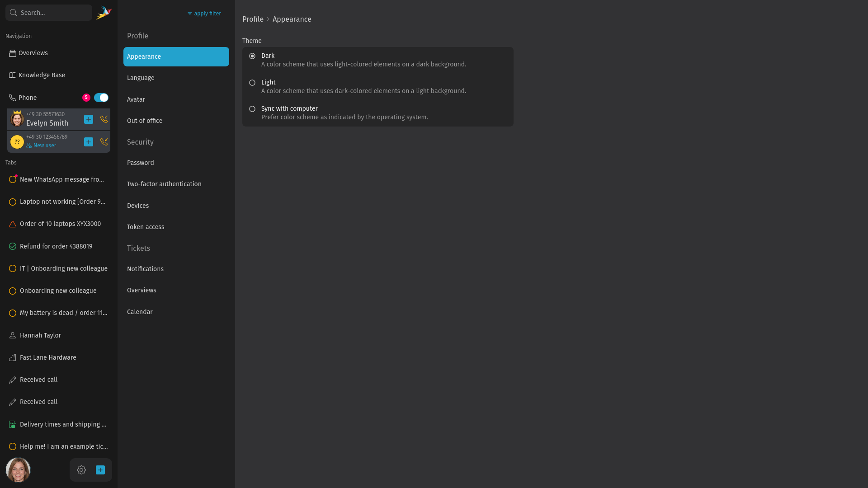
Task: Open Password security settings
Action: [x=176, y=163]
